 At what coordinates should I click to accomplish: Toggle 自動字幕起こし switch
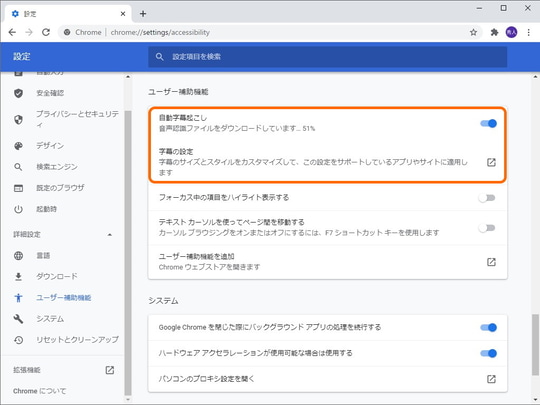click(x=488, y=123)
